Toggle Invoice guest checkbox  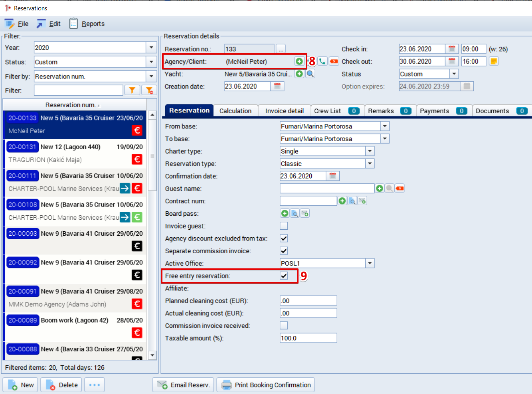284,226
